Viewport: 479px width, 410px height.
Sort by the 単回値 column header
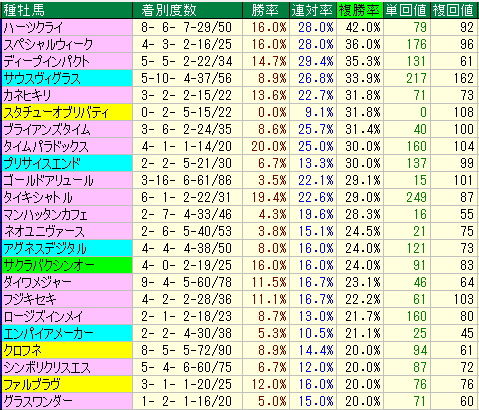click(407, 10)
